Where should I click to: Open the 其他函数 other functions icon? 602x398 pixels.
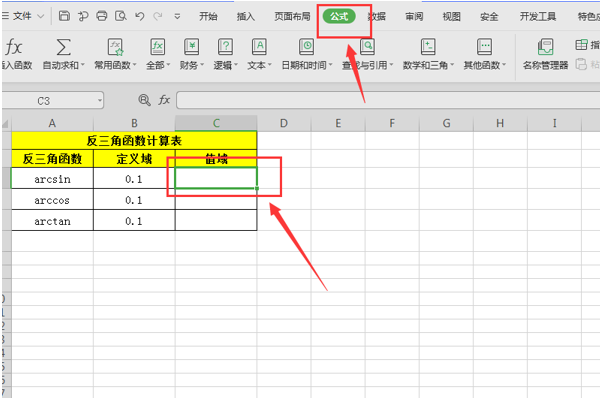484,47
